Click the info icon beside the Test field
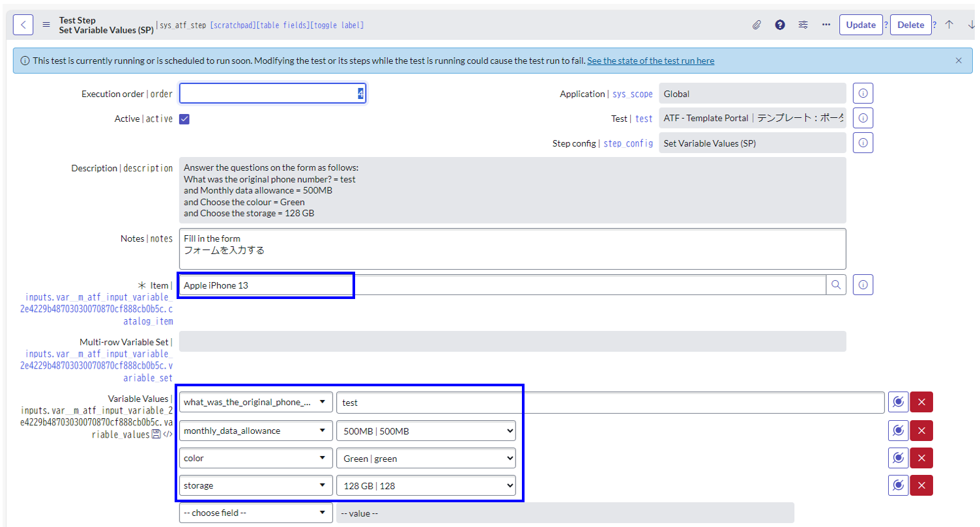980x527 pixels. [x=863, y=117]
